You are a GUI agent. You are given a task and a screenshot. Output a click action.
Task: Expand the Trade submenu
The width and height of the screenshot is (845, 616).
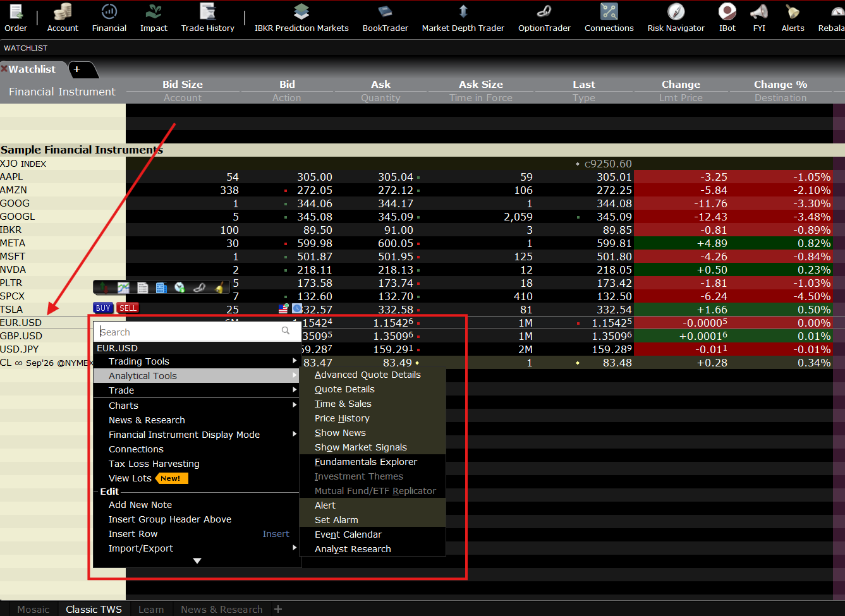(x=195, y=390)
